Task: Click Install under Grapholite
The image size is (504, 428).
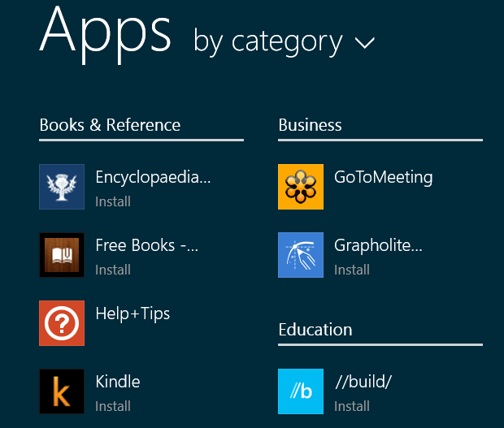Action: click(x=352, y=270)
